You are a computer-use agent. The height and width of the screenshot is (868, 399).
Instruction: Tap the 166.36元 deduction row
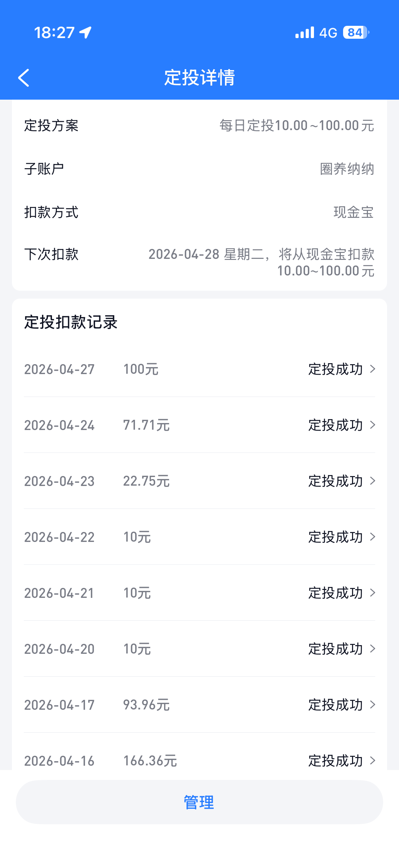point(150,760)
